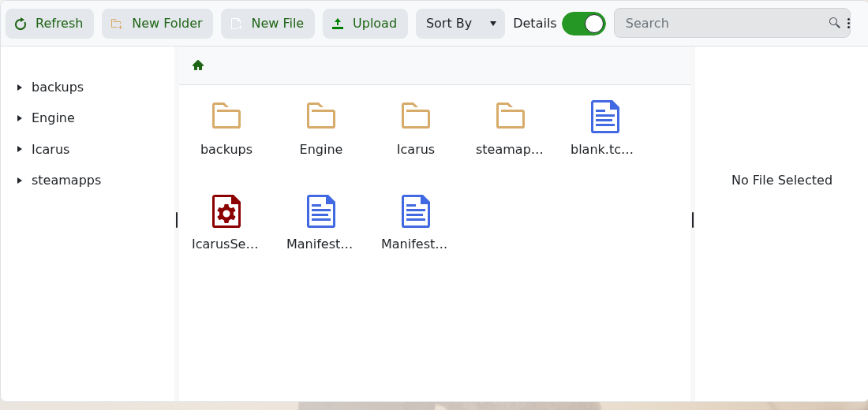The width and height of the screenshot is (868, 410).
Task: Expand the Engine tree arrow
Action: (20, 117)
